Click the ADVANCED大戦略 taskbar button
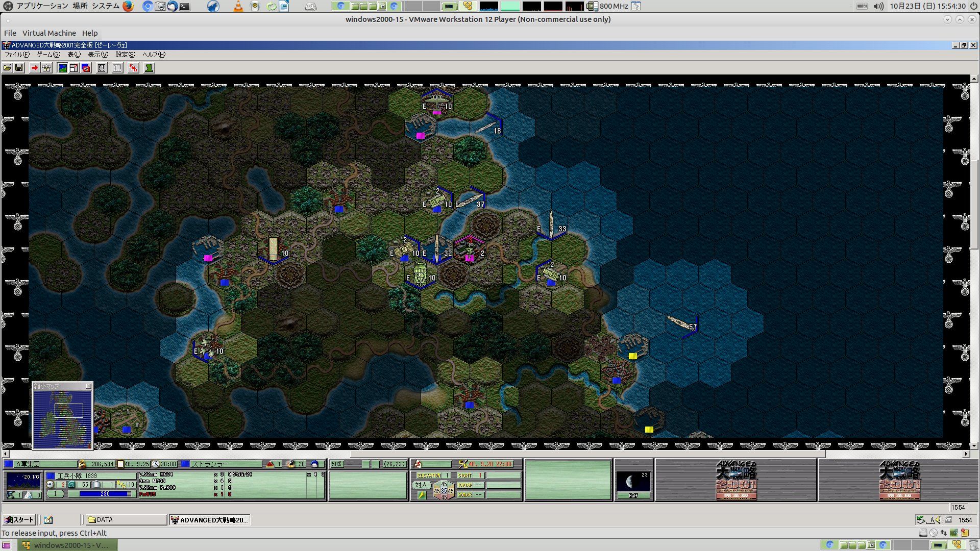The width and height of the screenshot is (980, 551). [209, 520]
